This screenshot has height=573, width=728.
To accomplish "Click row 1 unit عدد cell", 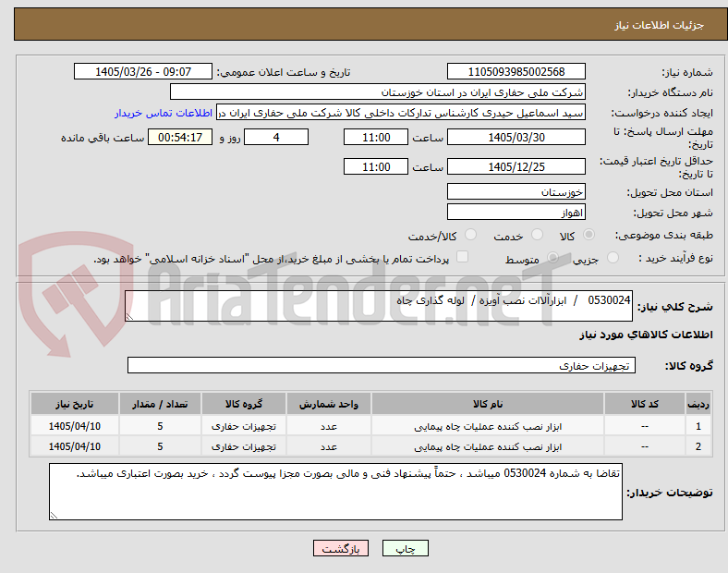I will [x=328, y=426].
